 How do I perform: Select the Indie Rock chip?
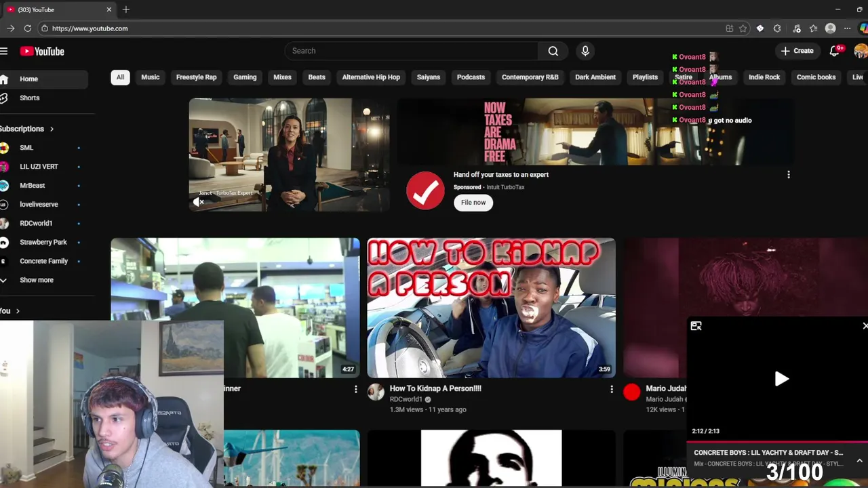[x=764, y=77]
